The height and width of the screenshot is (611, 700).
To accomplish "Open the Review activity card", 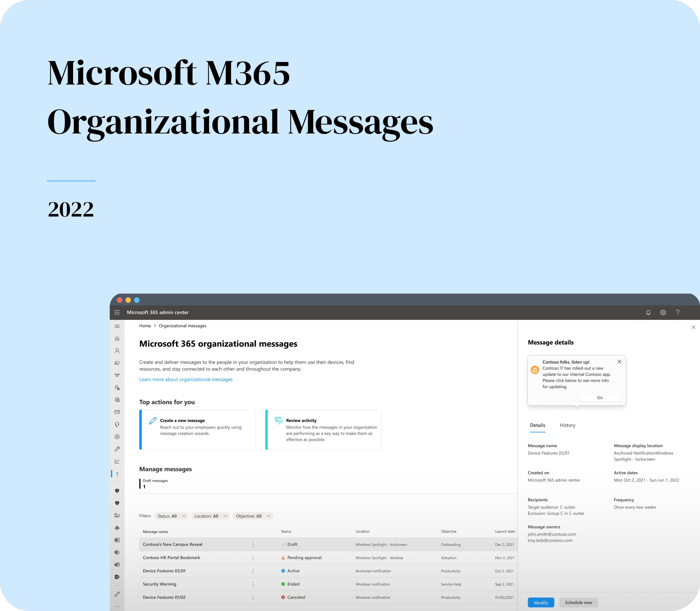I will coord(323,430).
